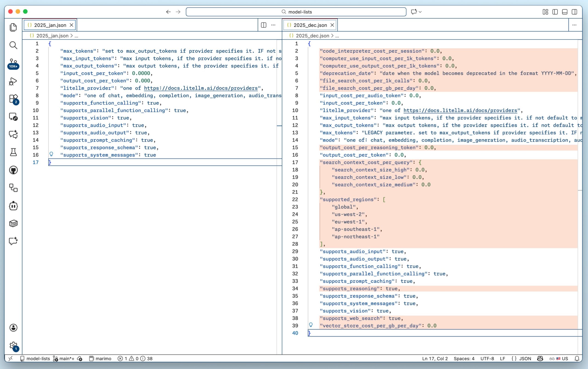The width and height of the screenshot is (588, 369).
Task: Open more actions menu for left editor group
Action: [x=273, y=25]
